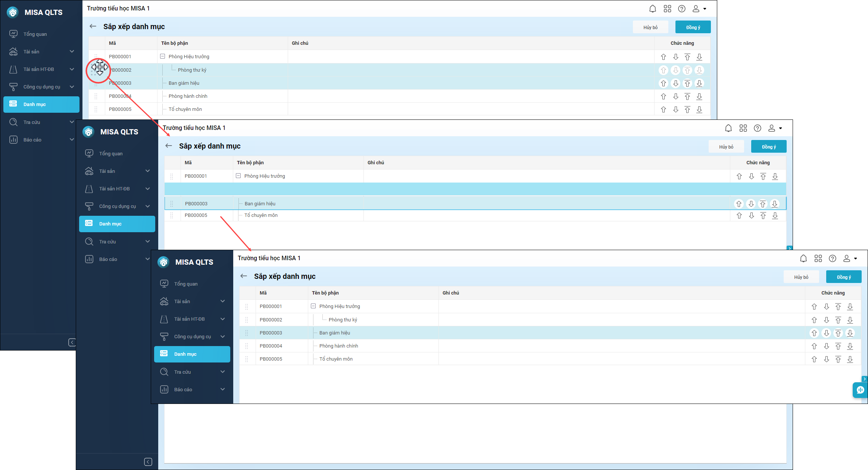Click move-down arrow for Tổ chuyên môn in middle window
The image size is (868, 470).
point(751,215)
